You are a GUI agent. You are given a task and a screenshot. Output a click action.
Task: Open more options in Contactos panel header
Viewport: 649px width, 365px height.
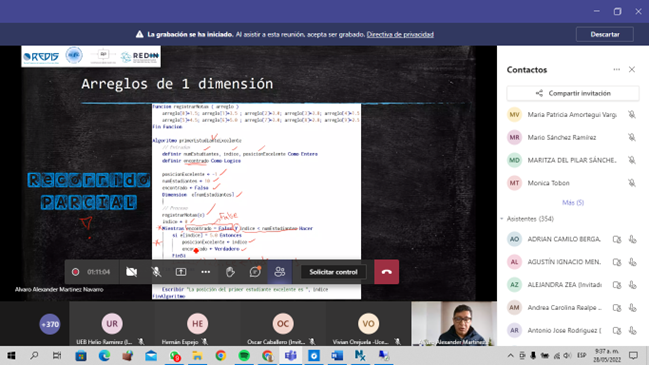pos(617,70)
